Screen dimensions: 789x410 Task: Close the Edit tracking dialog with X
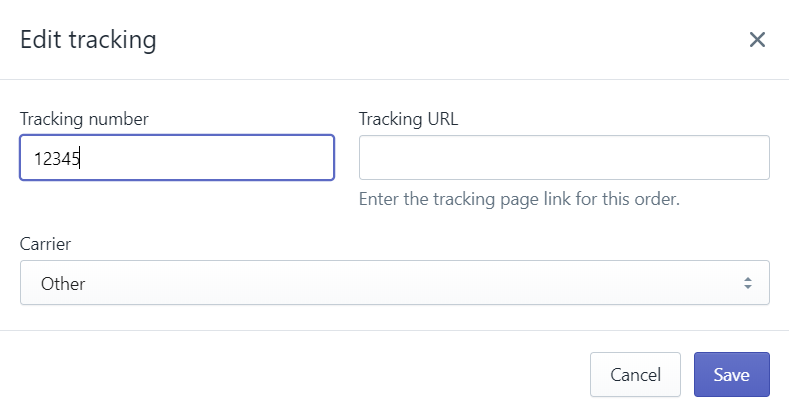(757, 40)
